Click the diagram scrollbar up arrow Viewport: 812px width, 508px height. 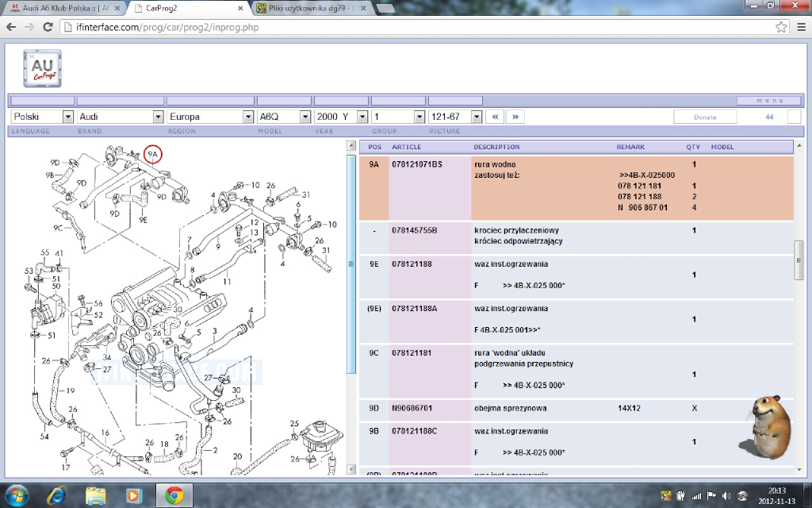pos(351,146)
